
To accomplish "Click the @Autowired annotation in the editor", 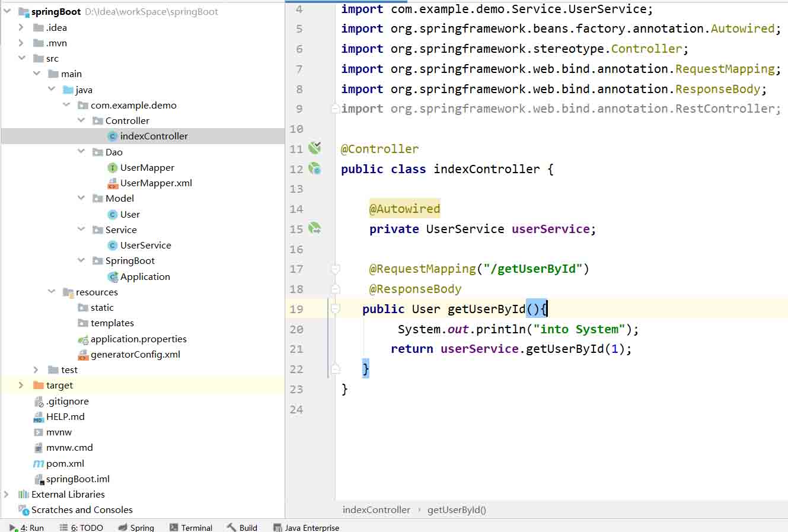I will [405, 209].
